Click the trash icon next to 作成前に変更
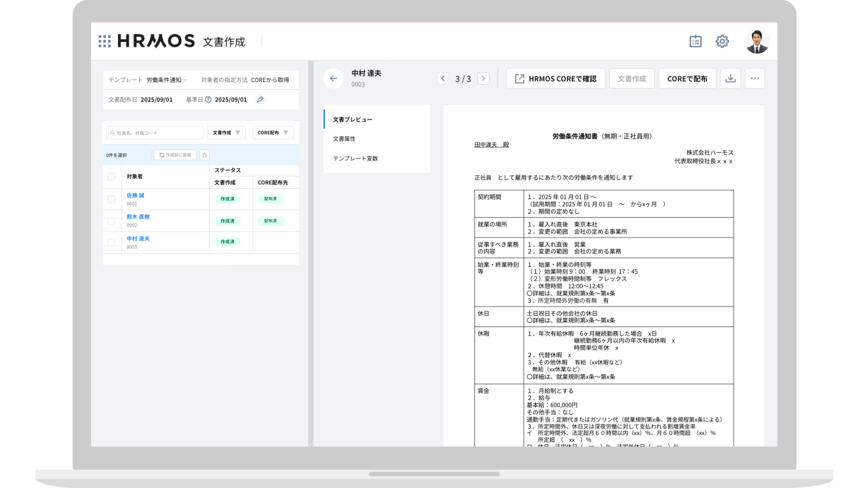The width and height of the screenshot is (868, 488). click(205, 155)
